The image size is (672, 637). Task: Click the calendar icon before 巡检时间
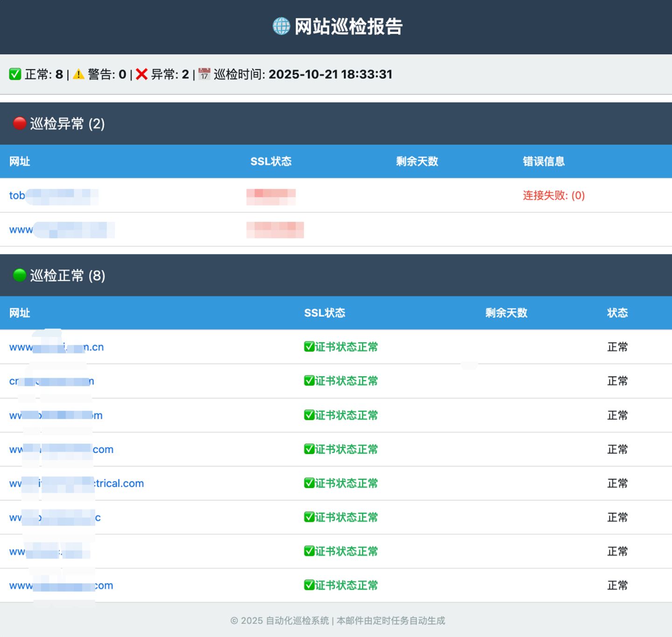(x=204, y=74)
